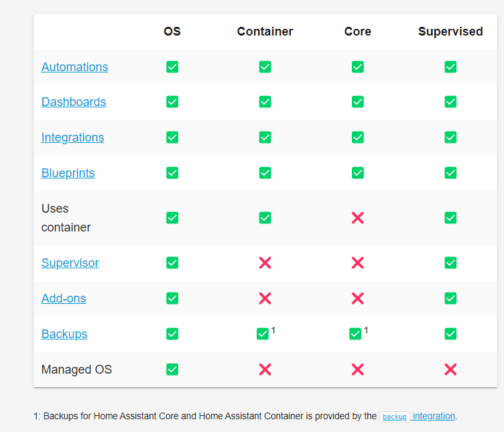
Task: Click the red cross for Core Uses container
Action: 358,218
